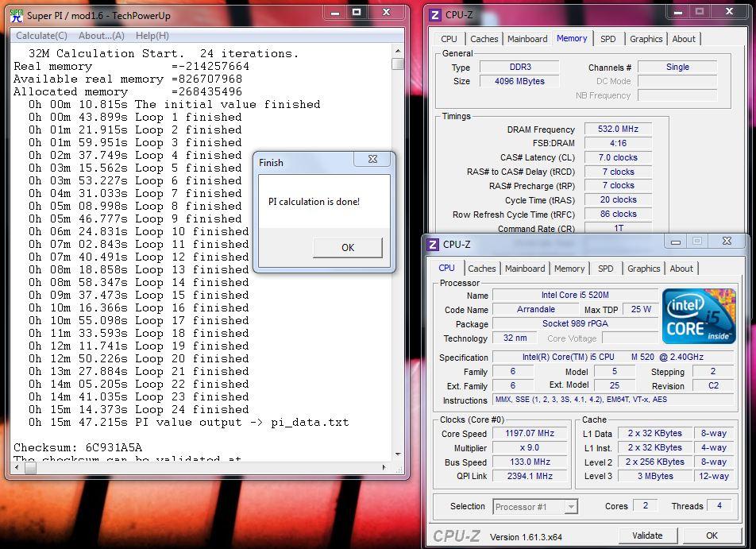This screenshot has height=549, width=756.
Task: Click the FSB:DRAM value 4:16
Action: tap(618, 143)
